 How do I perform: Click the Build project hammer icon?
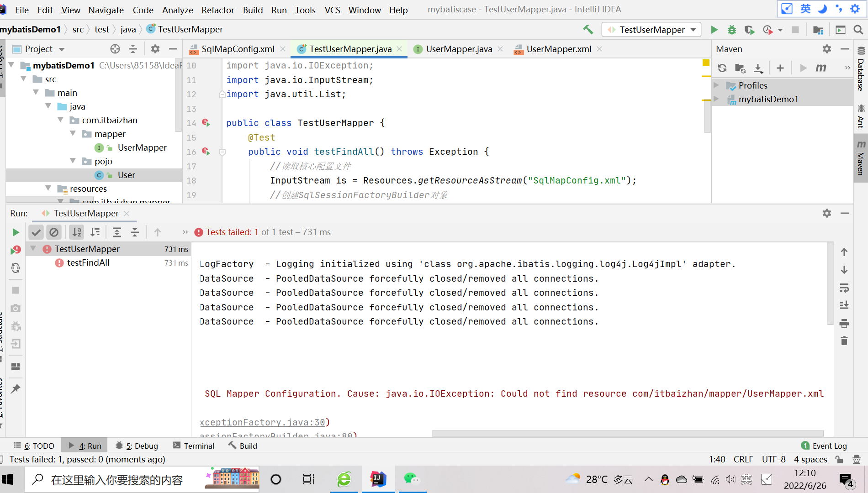[x=588, y=30]
